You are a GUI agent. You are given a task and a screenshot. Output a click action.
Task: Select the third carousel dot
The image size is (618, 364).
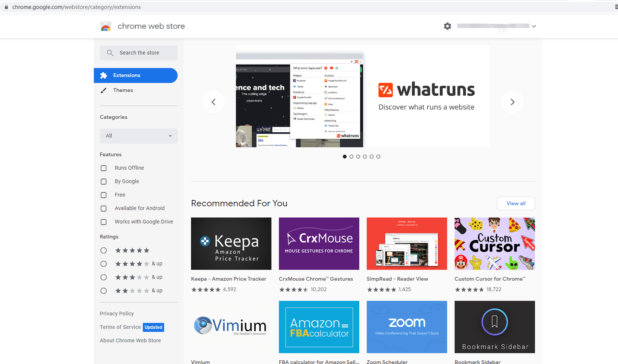(x=358, y=157)
